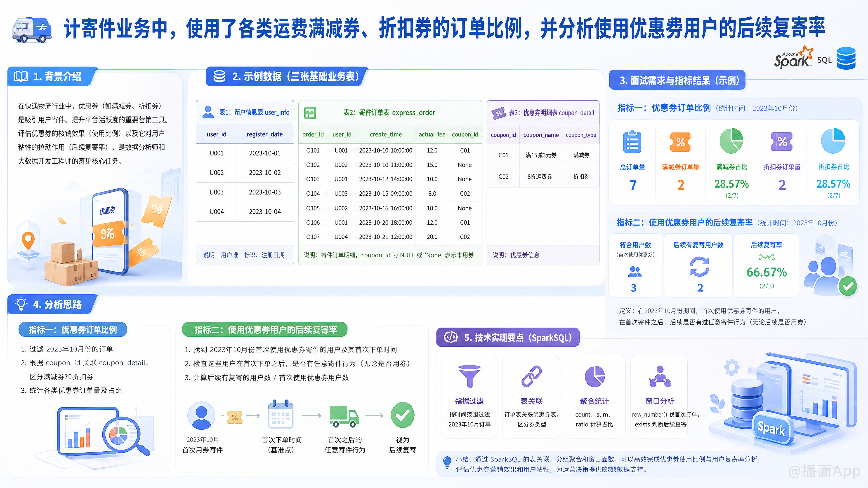Click the clipboard icon above 总订单量

click(x=632, y=141)
